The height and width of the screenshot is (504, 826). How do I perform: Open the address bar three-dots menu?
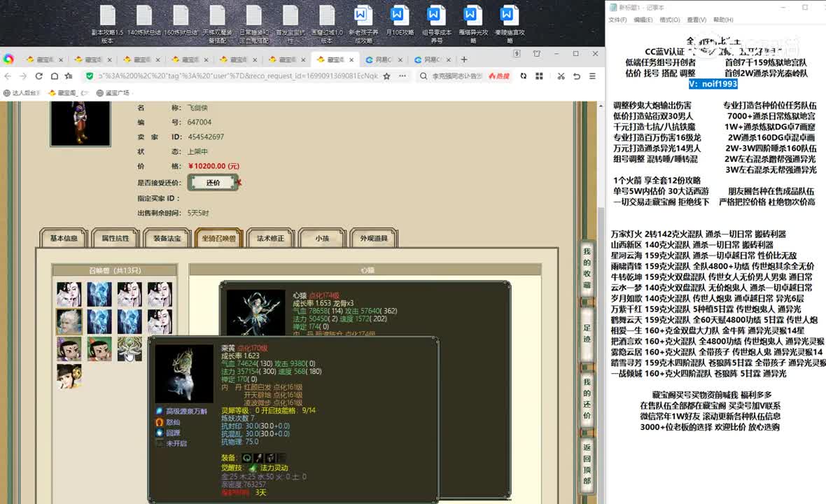402,76
